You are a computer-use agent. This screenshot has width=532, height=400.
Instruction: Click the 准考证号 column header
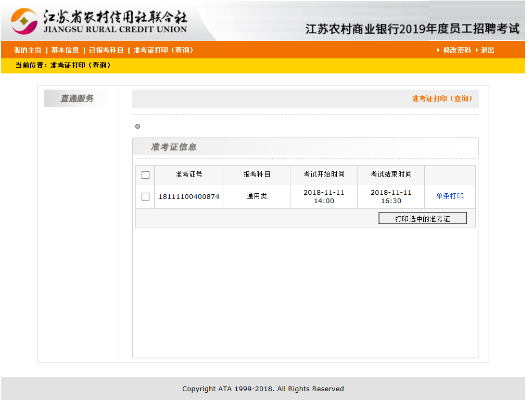pyautogui.click(x=189, y=174)
